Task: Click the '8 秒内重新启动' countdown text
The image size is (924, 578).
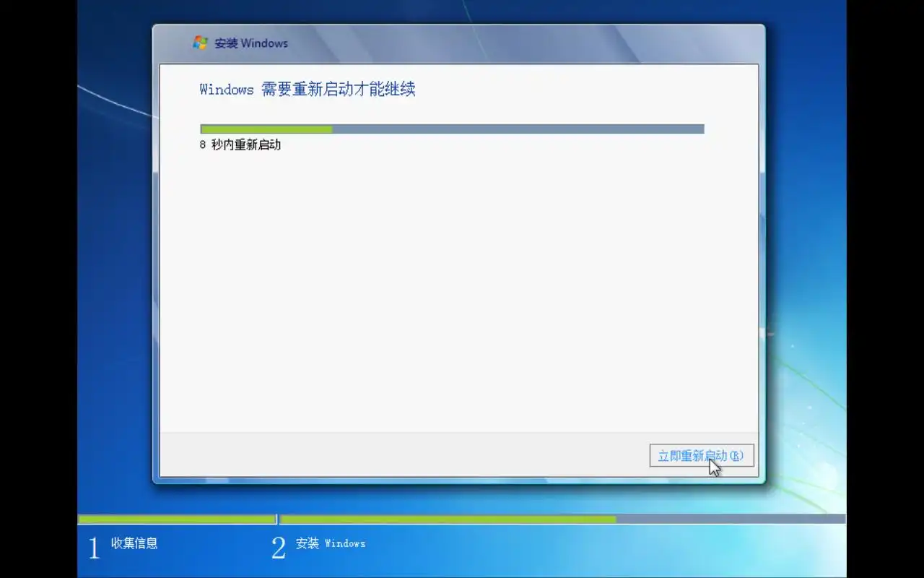Action: pyautogui.click(x=240, y=144)
